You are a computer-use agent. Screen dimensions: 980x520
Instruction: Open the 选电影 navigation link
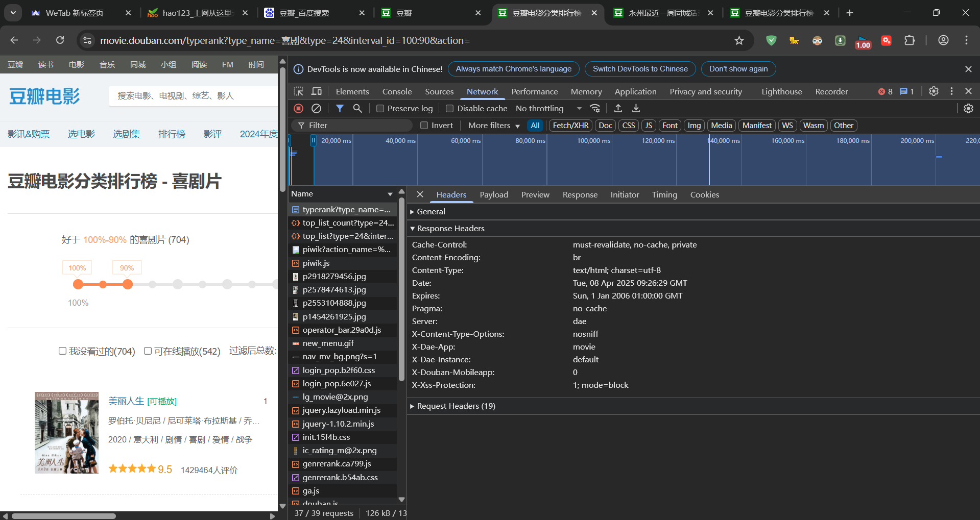pos(81,134)
